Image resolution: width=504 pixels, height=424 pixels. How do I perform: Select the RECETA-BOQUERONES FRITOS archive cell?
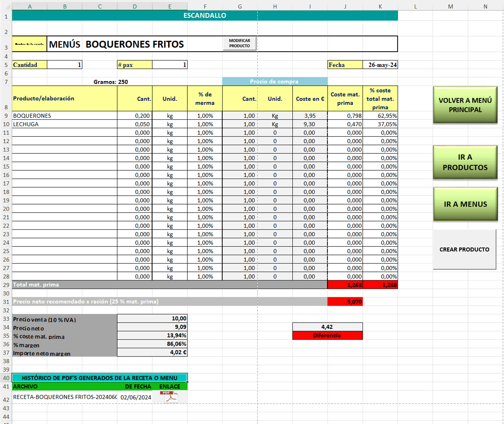pos(65,397)
